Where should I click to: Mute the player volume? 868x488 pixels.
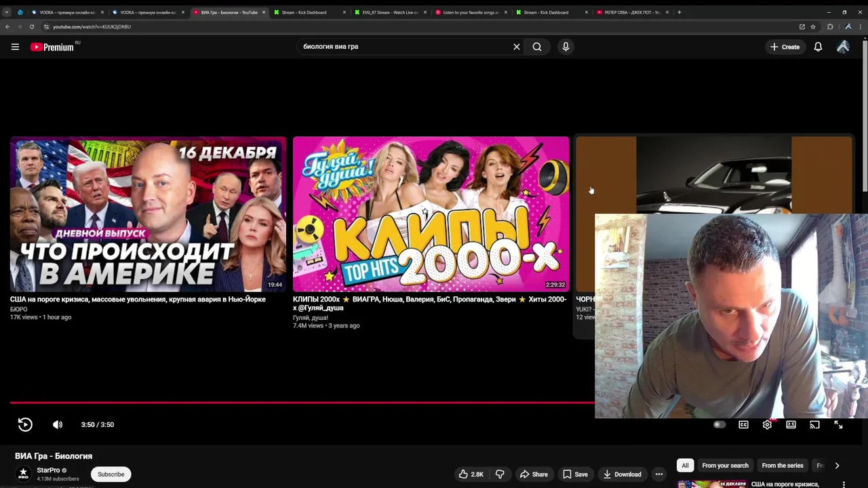pos(58,424)
